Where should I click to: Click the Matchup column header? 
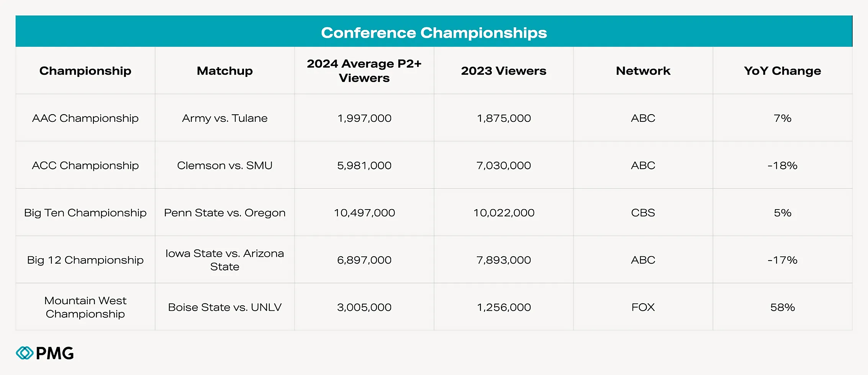coord(225,70)
